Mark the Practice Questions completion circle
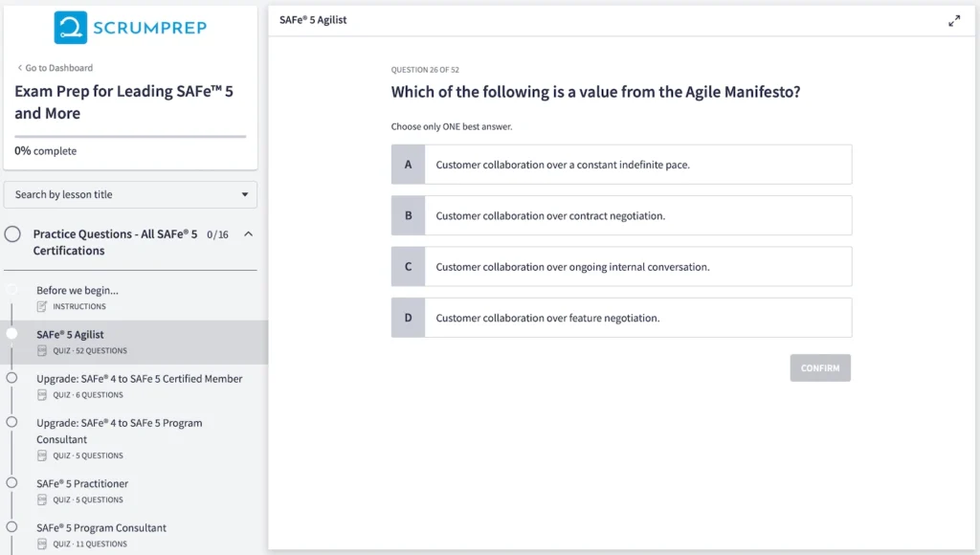Screen dimensions: 980x555 [x=11, y=233]
